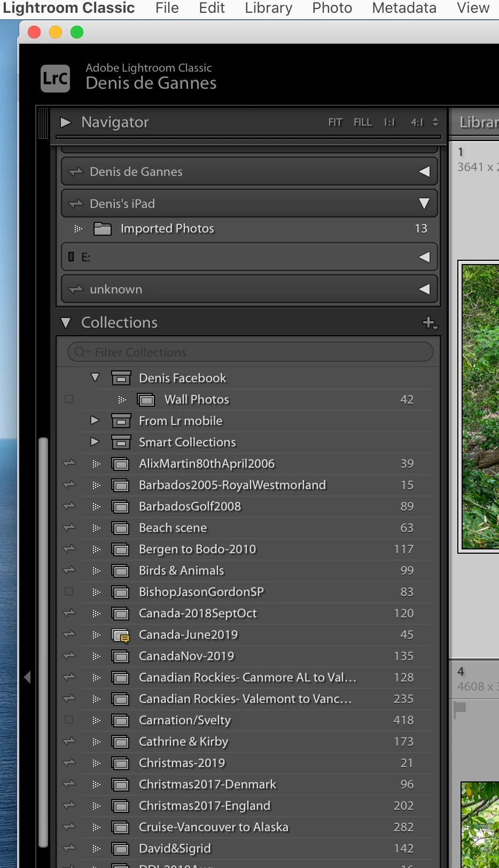Viewport: 499px width, 868px height.
Task: Click the Bergen to Bodo-2010 collection icon
Action: point(121,549)
